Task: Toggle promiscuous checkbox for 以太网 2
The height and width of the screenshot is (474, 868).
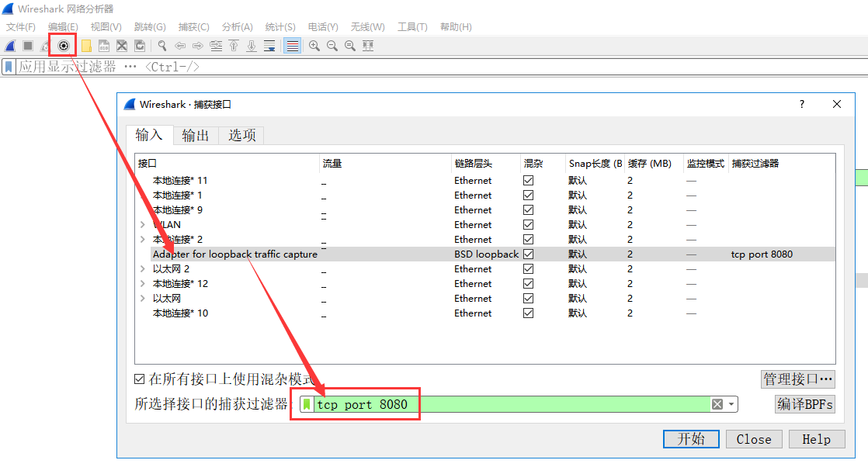Action: click(528, 268)
